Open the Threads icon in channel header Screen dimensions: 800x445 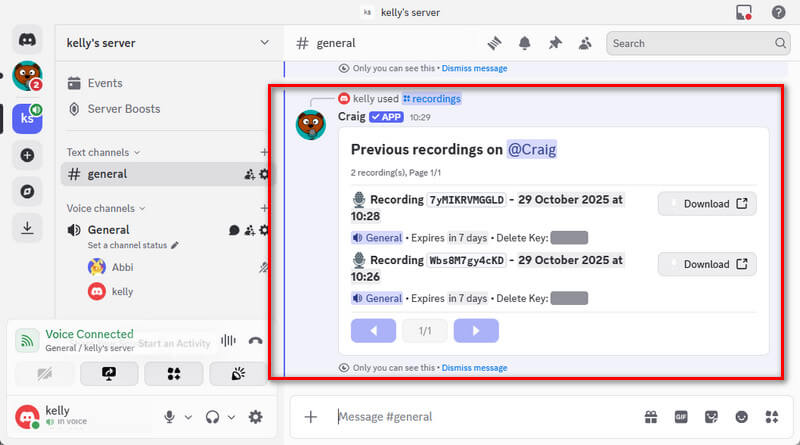pyautogui.click(x=494, y=43)
